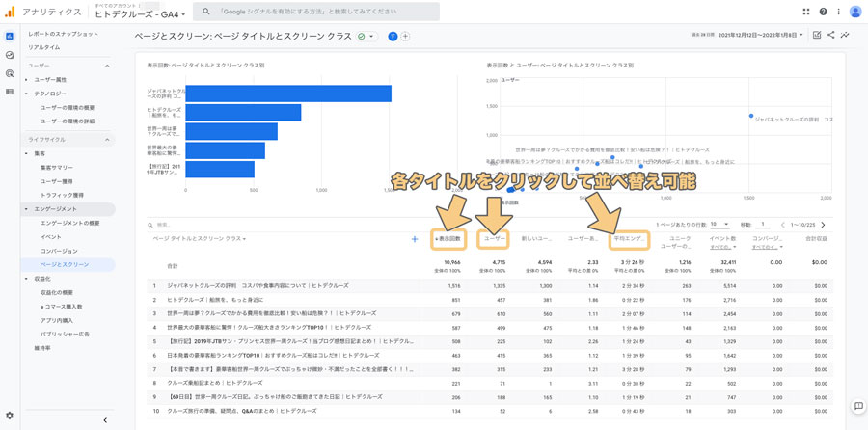This screenshot has width=868, height=430.
Task: Collapse the left navigation panel chevron
Action: [105, 420]
